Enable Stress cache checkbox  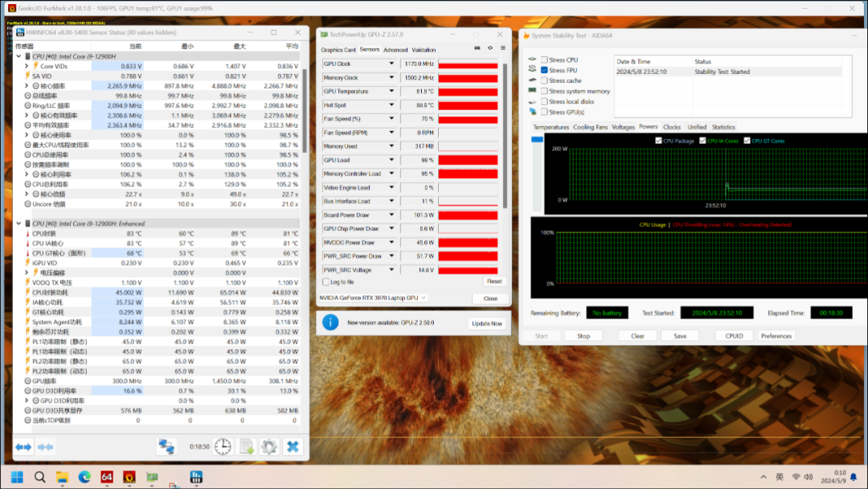[x=544, y=80]
